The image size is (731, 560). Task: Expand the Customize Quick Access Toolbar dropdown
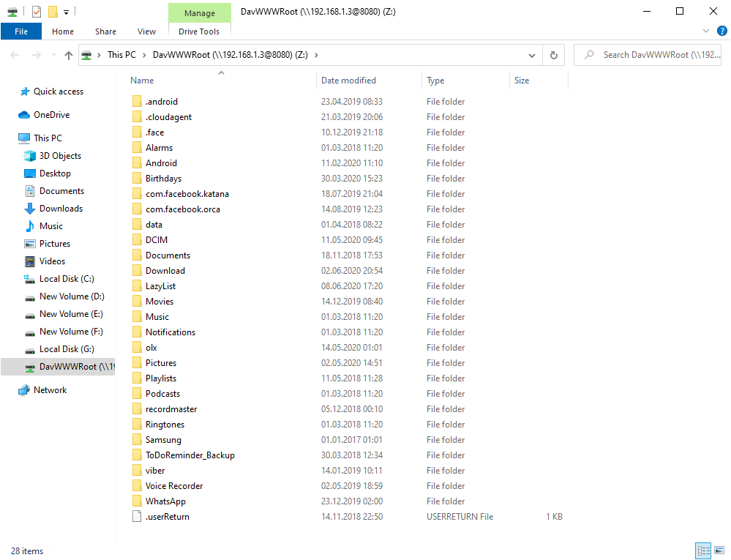point(66,12)
